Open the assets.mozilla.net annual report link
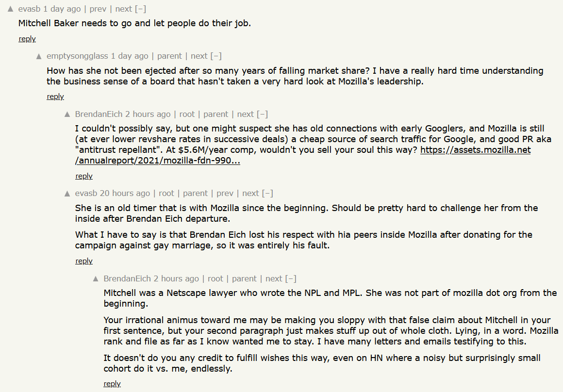Image resolution: width=563 pixels, height=392 pixels. pyautogui.click(x=475, y=150)
